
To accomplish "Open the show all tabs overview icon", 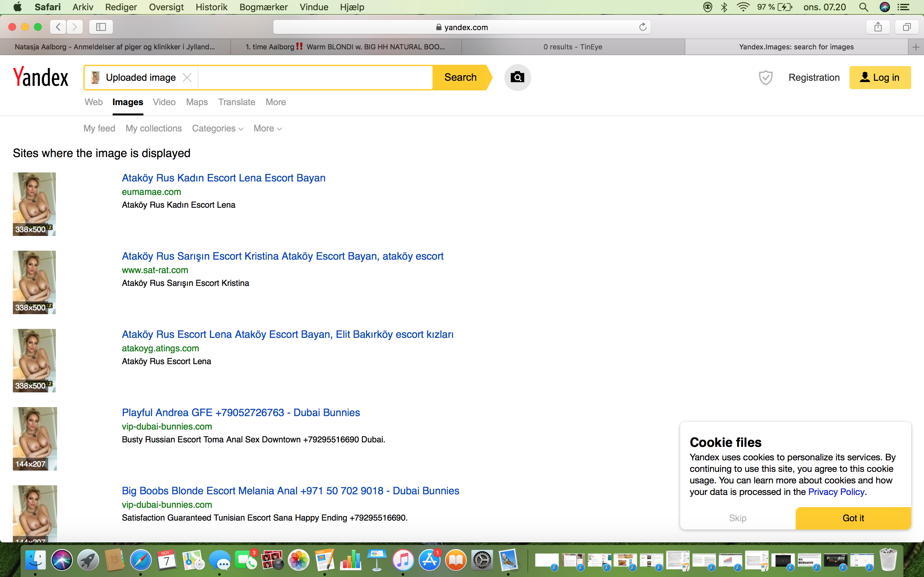I will click(x=906, y=27).
